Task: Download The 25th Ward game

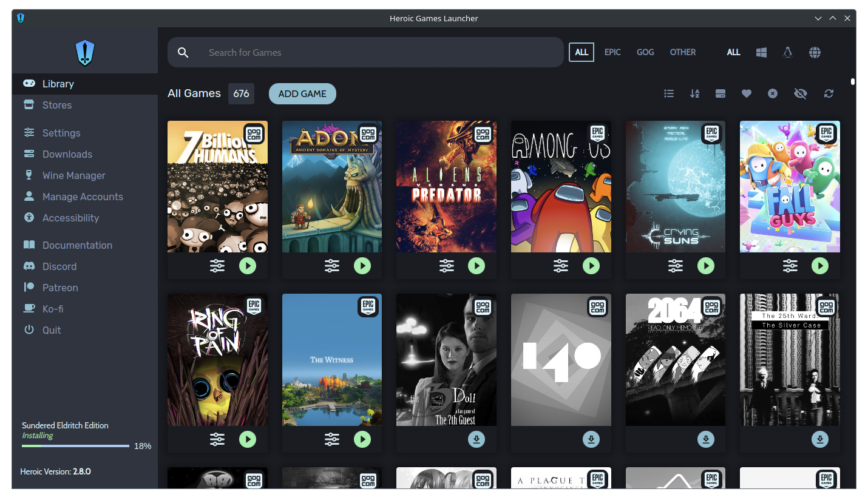Action: (x=819, y=439)
